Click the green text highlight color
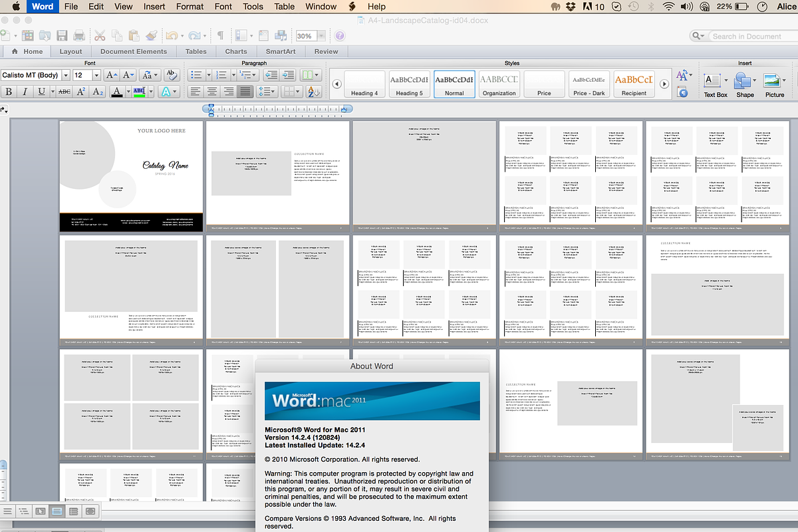798x532 pixels. tap(138, 92)
